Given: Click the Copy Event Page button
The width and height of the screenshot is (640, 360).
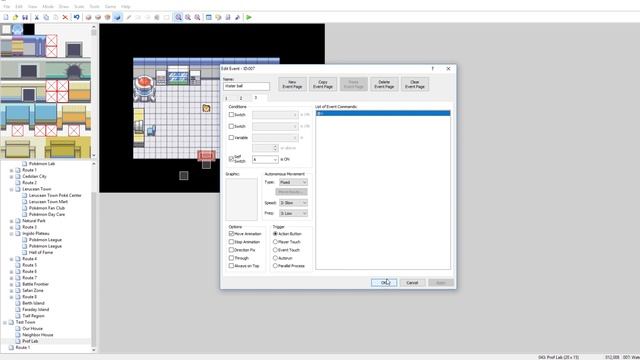Looking at the screenshot, I should pos(323,84).
